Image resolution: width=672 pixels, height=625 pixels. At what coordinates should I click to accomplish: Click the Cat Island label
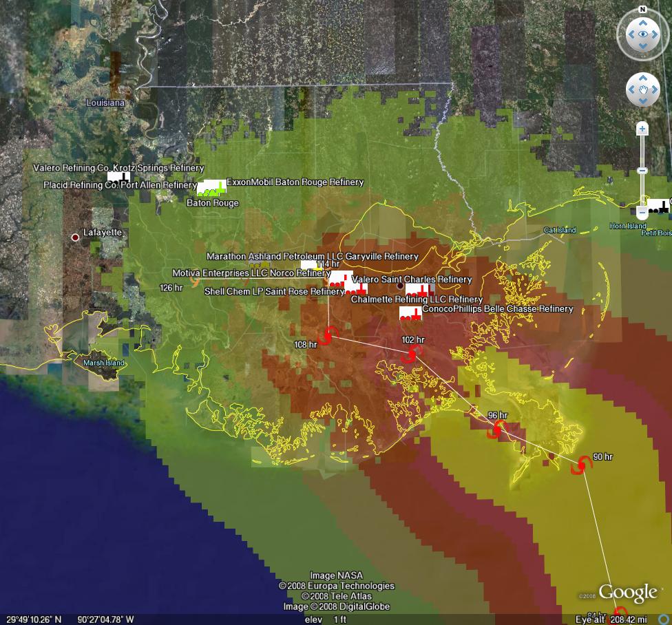pos(560,230)
